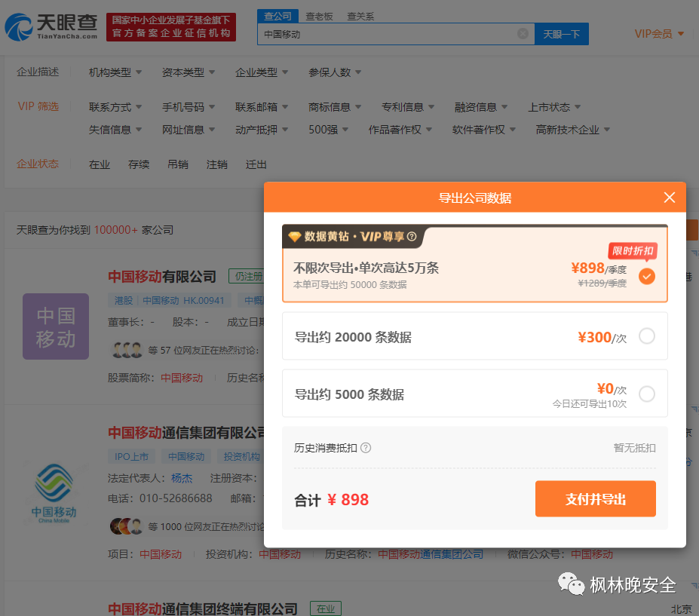Click the 企业描述 filter label

[38, 72]
